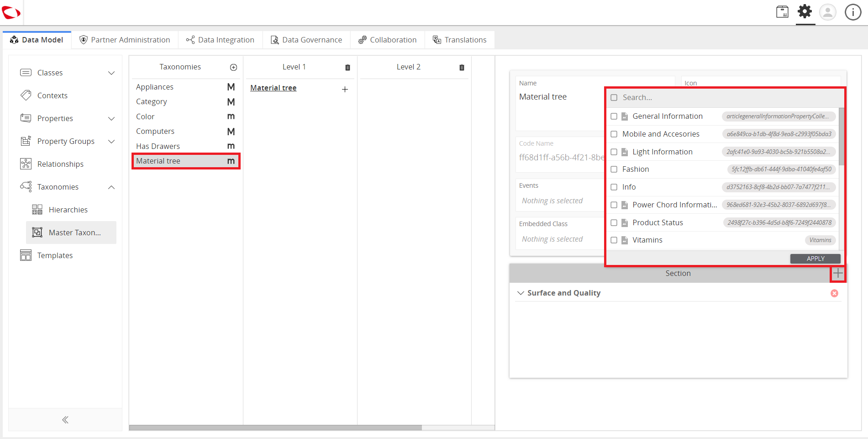Open the user profile avatar

[827, 12]
